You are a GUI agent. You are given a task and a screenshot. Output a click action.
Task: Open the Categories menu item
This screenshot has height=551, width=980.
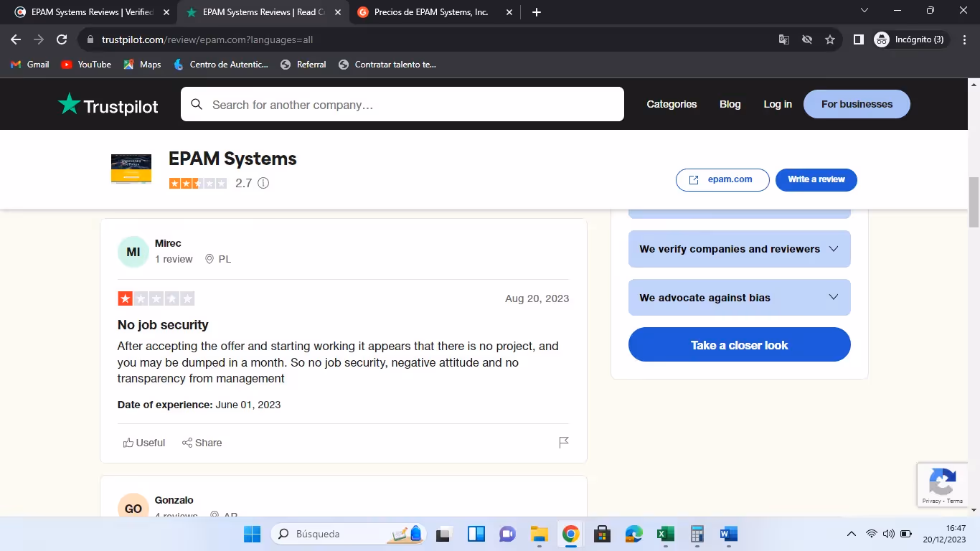(x=672, y=104)
